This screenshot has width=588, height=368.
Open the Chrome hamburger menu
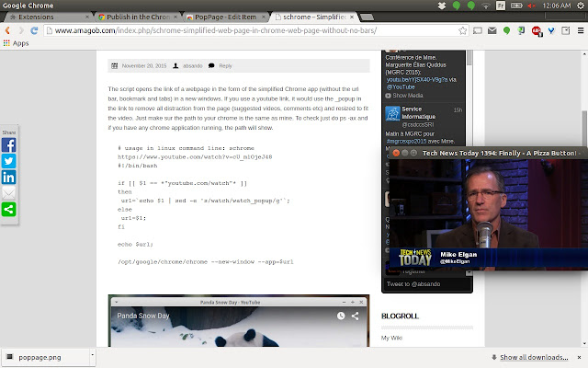(581, 30)
